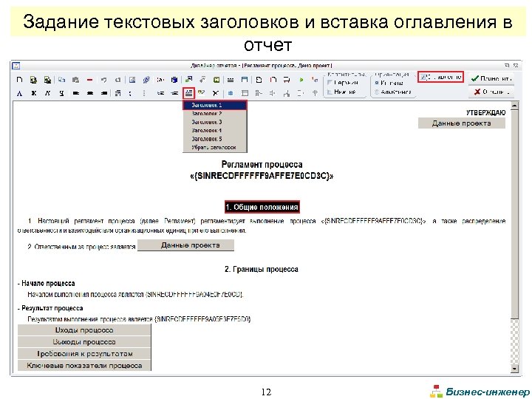Click the red minus delete icon

[x=89, y=80]
